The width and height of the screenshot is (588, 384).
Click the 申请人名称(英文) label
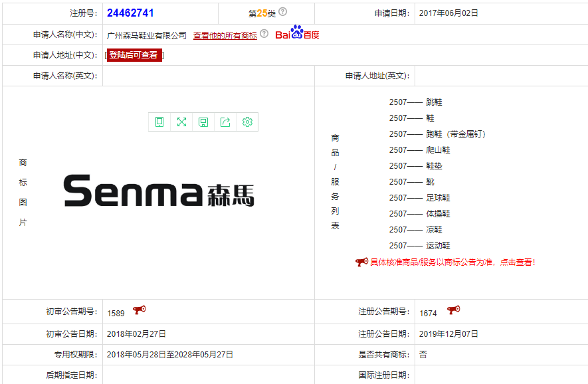point(65,76)
